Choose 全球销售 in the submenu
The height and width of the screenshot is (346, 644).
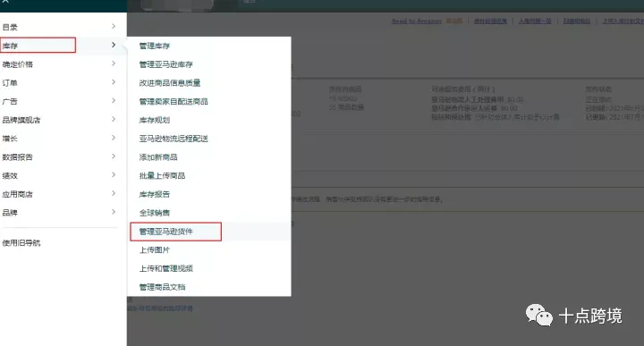click(x=155, y=213)
